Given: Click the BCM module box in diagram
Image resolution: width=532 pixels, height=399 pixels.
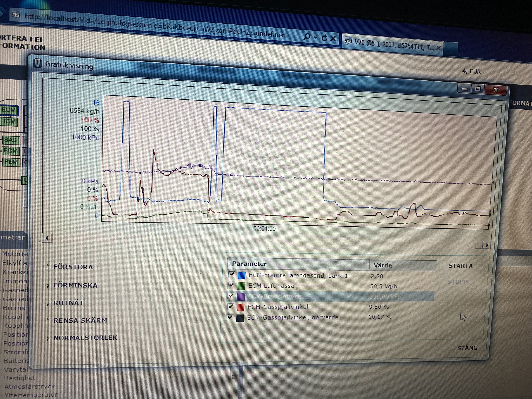Looking at the screenshot, I should [11, 151].
